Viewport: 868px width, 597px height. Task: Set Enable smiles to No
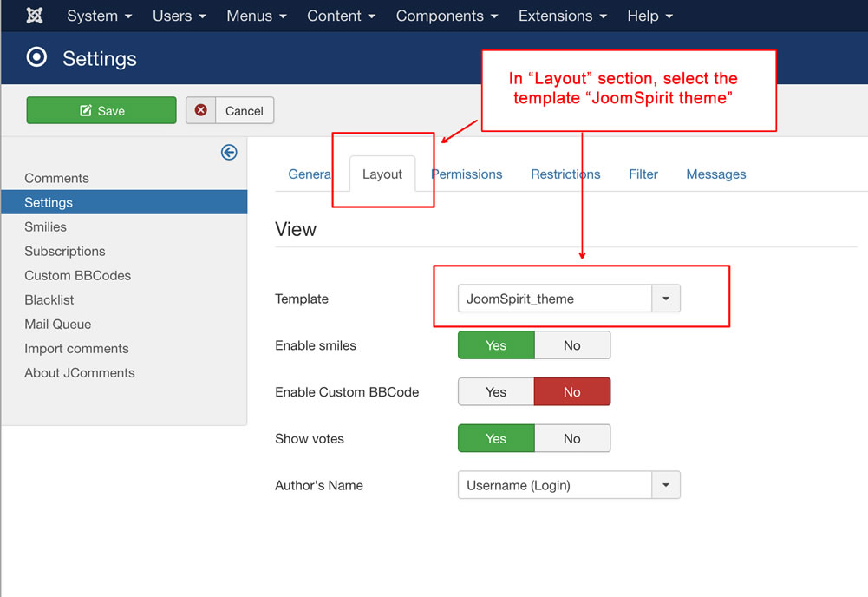point(571,345)
